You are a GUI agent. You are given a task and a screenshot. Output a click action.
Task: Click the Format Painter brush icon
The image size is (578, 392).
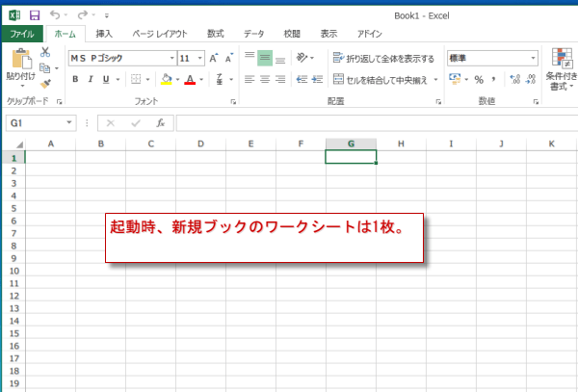(x=45, y=85)
